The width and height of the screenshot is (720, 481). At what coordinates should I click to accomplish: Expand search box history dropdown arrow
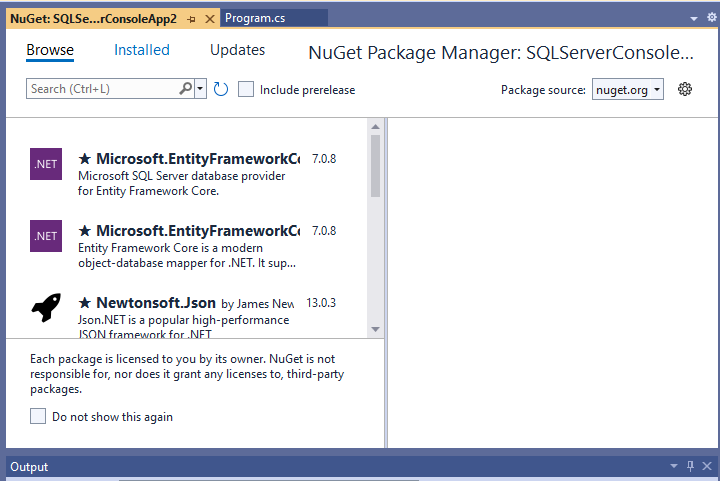tap(201, 89)
